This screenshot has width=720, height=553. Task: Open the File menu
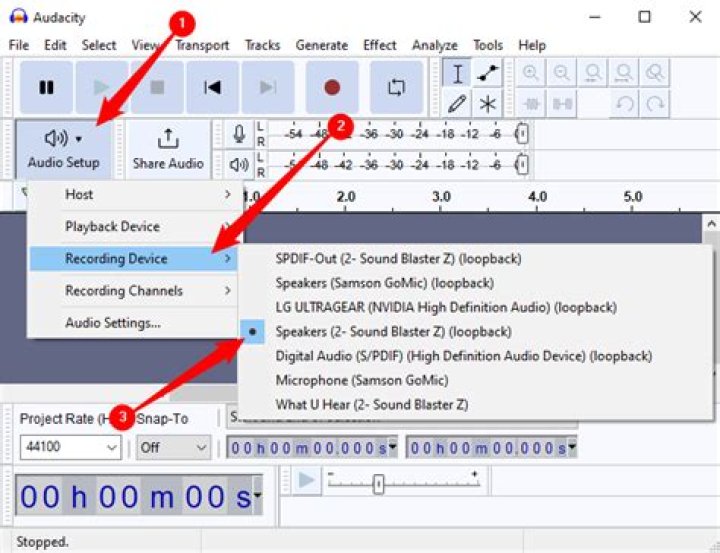coord(19,45)
